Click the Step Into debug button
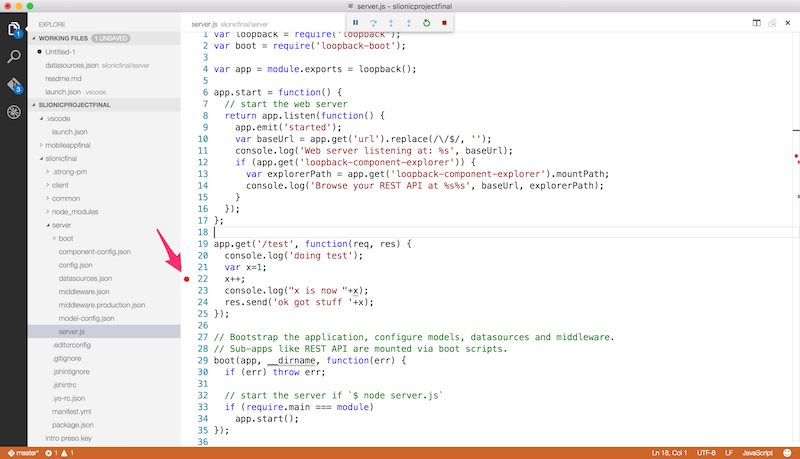Viewport: 800px width, 459px height. click(391, 23)
